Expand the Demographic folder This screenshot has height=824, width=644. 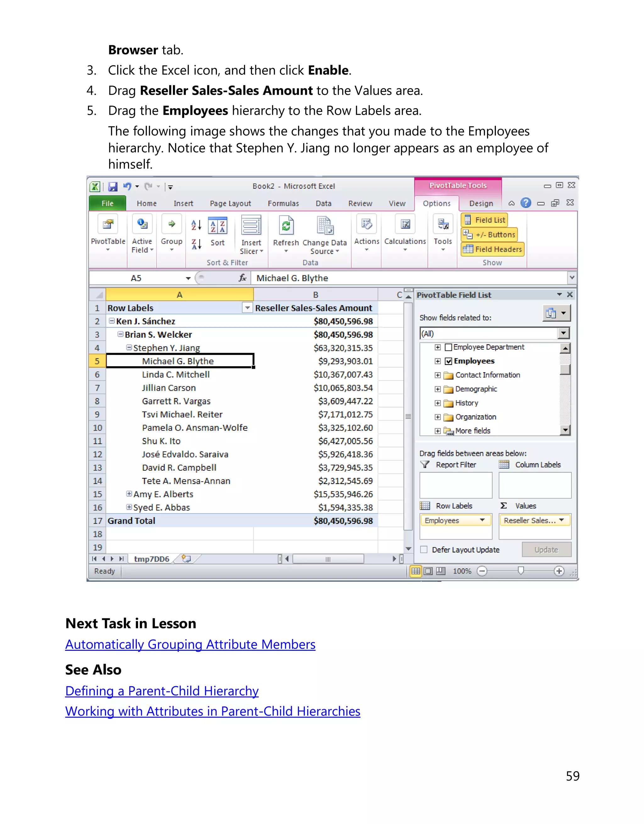[x=438, y=389]
